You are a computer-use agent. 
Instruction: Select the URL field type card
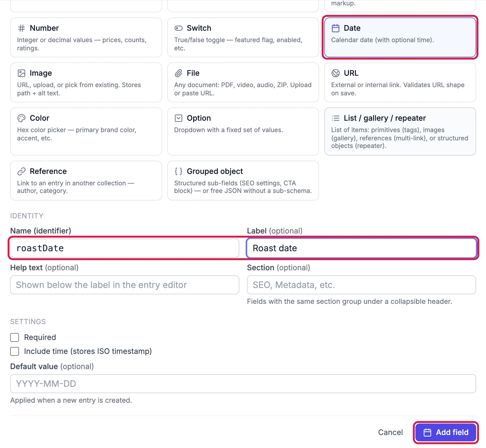pos(400,82)
